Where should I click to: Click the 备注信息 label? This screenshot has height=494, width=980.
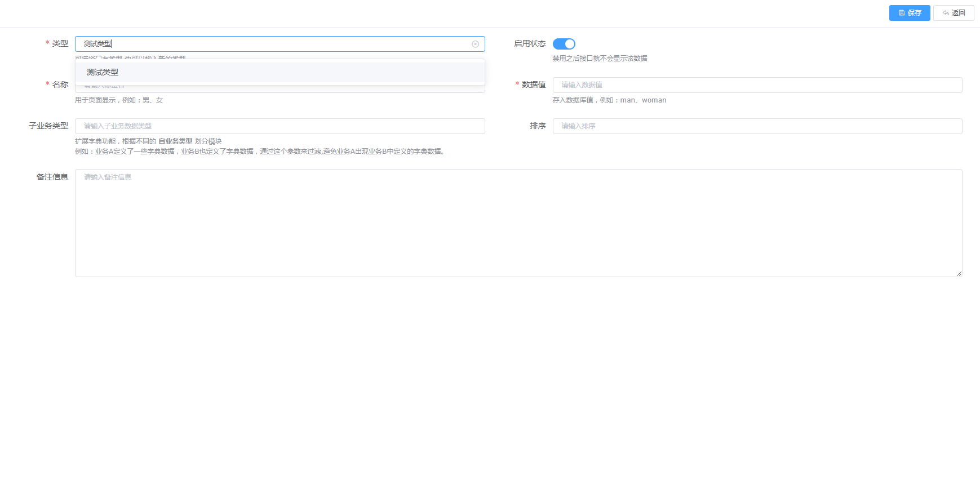point(52,177)
